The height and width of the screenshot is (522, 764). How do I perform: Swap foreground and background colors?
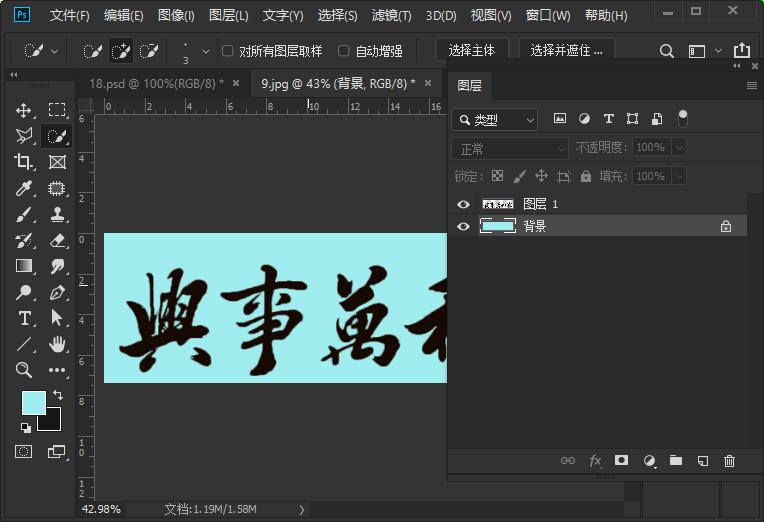point(58,395)
